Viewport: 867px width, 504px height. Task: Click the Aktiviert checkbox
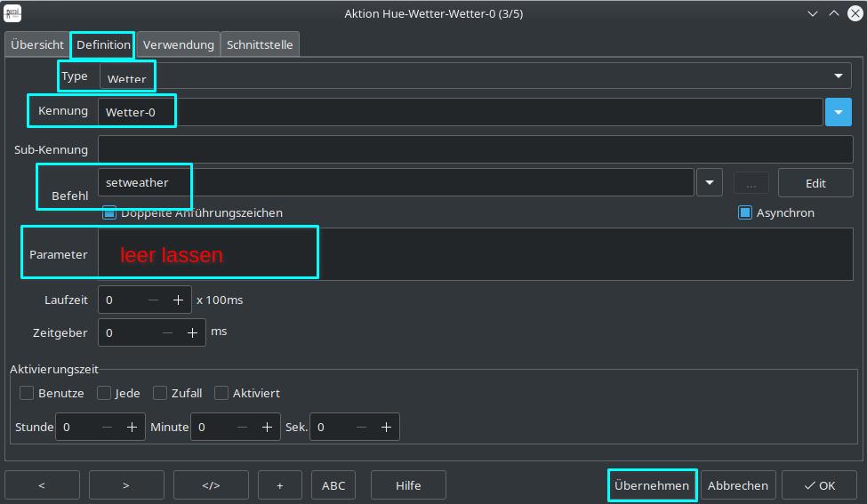[222, 393]
